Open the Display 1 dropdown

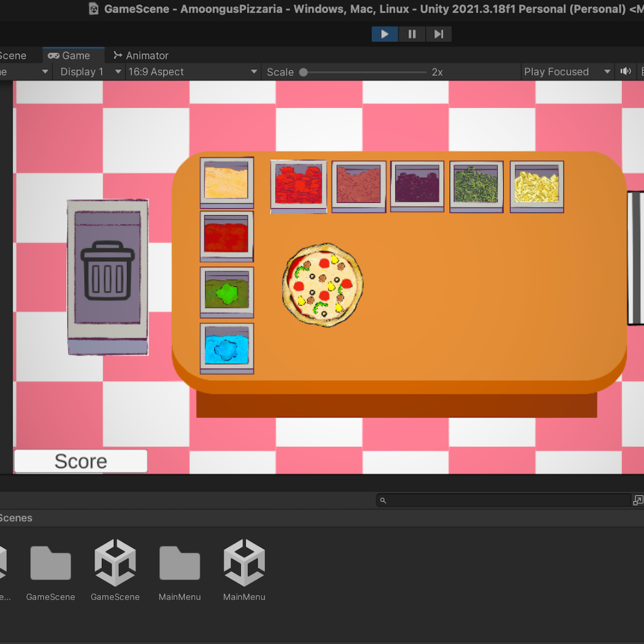point(88,72)
